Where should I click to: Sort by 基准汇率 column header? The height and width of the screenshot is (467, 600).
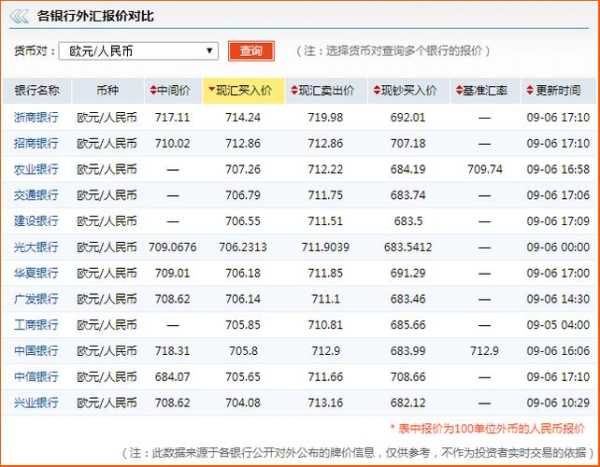(x=485, y=90)
